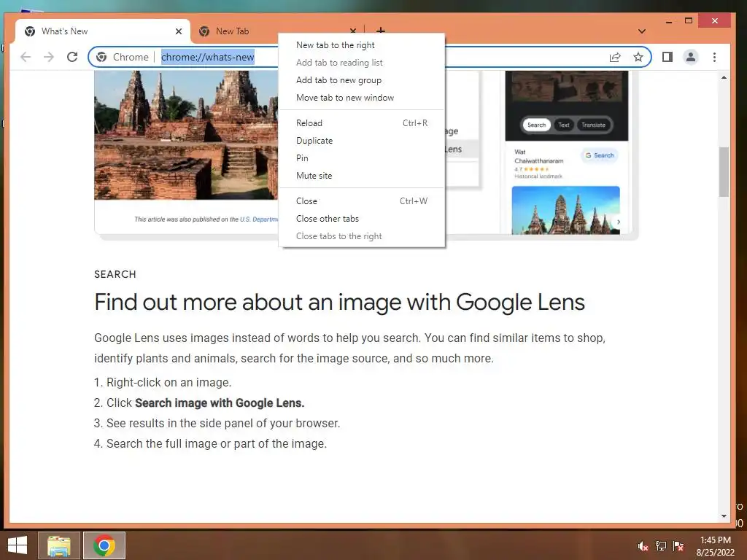Open File Explorer from the taskbar
Image resolution: width=747 pixels, height=560 pixels.
(x=58, y=545)
